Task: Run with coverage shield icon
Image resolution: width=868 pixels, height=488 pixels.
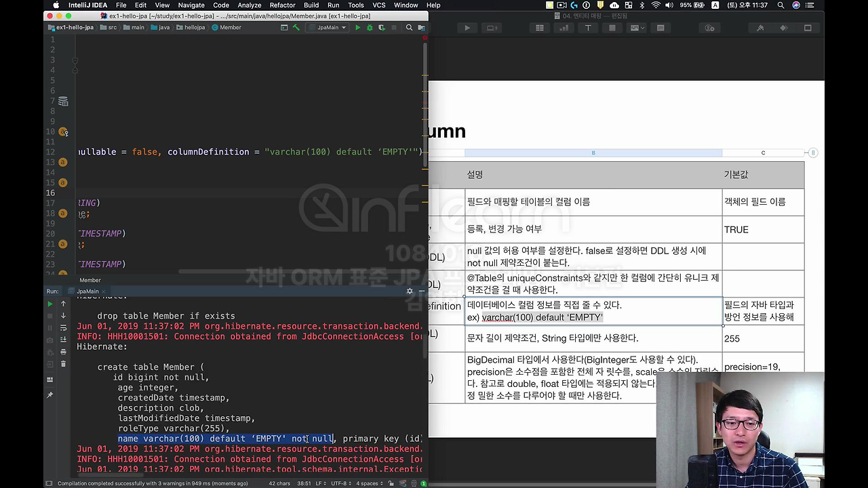Action: click(x=381, y=28)
